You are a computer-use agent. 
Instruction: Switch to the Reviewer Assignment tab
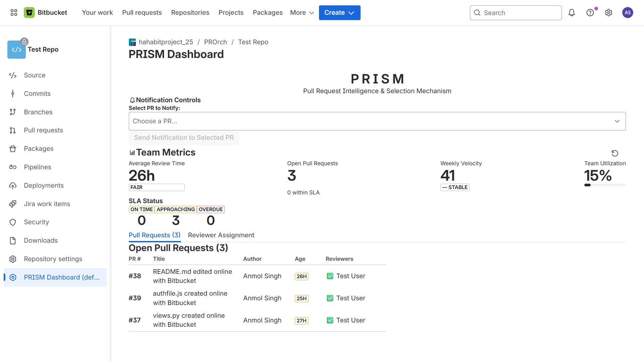pos(221,235)
